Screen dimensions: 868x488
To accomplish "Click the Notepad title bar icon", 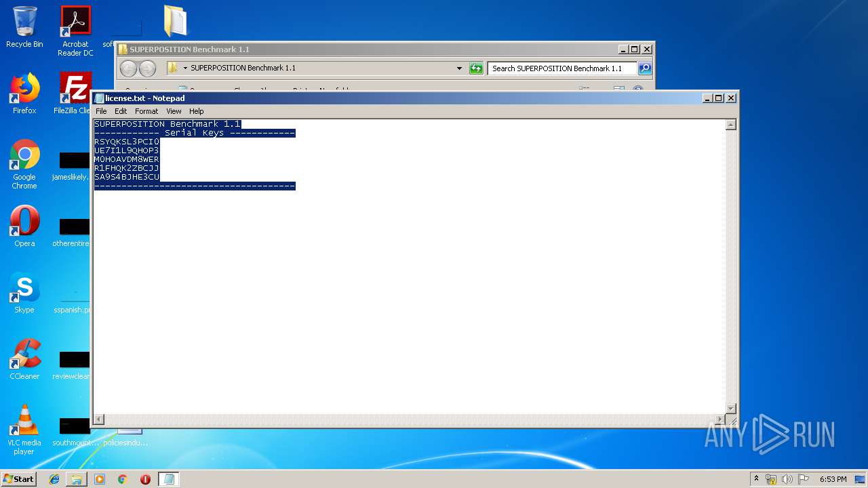I will pos(99,98).
